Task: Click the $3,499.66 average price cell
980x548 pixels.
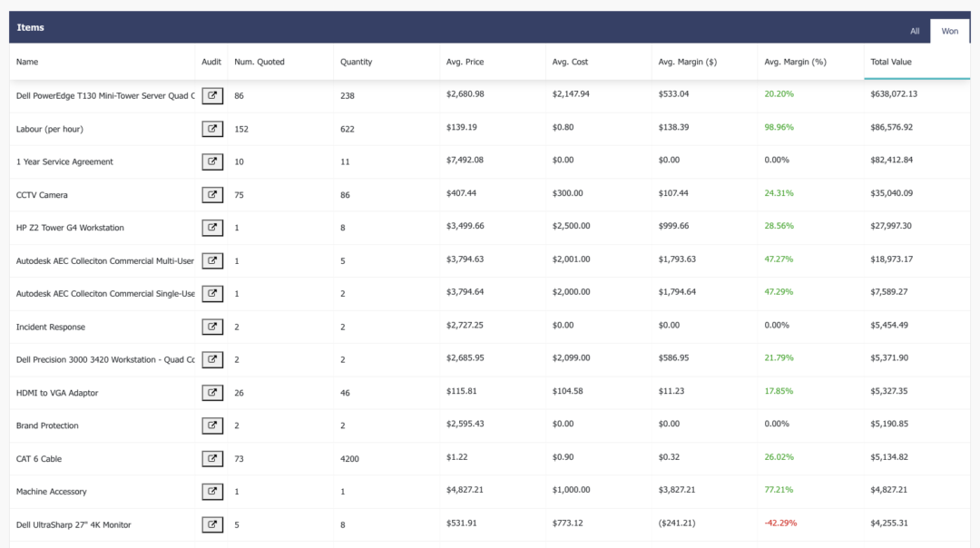Action: pos(465,226)
